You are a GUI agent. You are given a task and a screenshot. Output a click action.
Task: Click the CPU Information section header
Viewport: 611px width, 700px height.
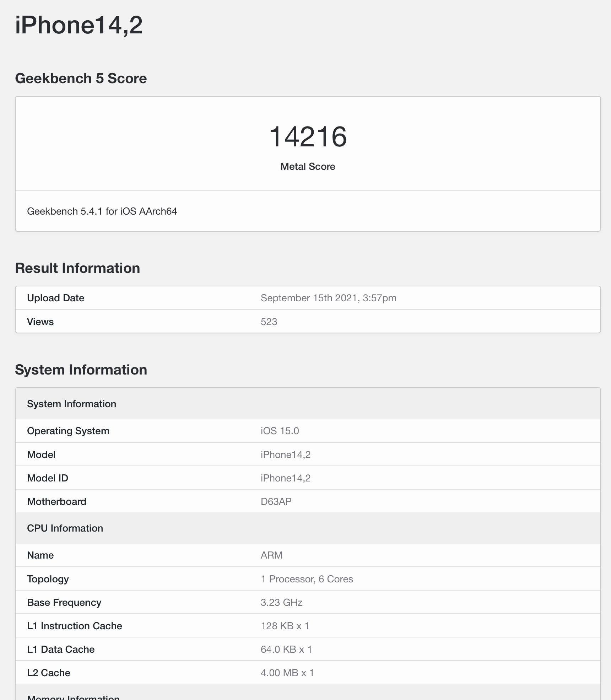(x=65, y=528)
